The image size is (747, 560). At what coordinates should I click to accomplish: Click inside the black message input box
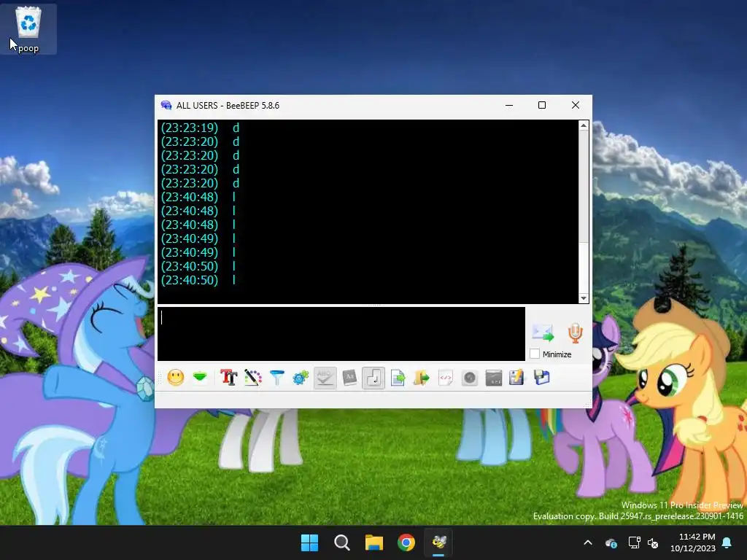[341, 334]
